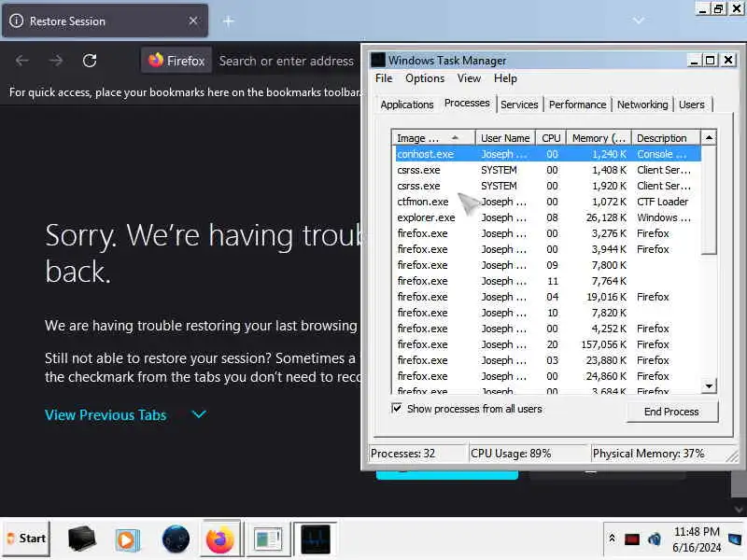This screenshot has width=747, height=560.
Task: Sort processes by Image Name column
Action: [x=433, y=137]
